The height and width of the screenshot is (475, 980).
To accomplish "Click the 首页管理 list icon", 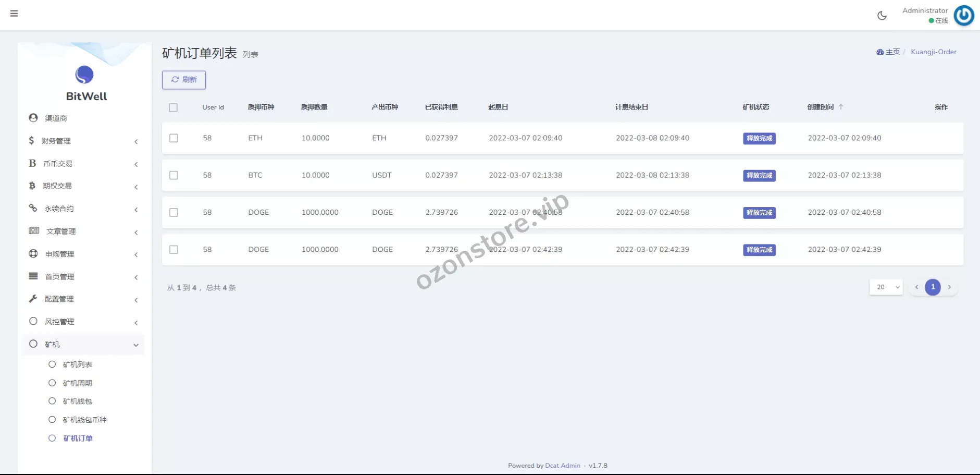I will 33,276.
